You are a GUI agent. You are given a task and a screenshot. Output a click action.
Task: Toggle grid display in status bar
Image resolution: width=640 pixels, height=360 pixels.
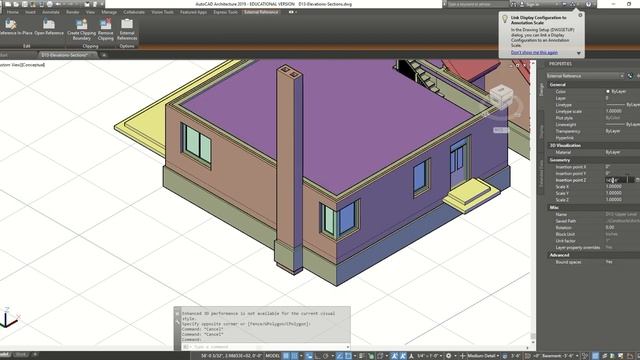[286, 356]
